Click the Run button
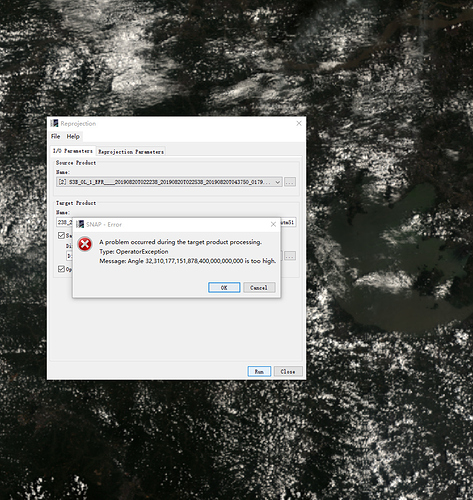Image resolution: width=473 pixels, height=500 pixels. (x=259, y=371)
